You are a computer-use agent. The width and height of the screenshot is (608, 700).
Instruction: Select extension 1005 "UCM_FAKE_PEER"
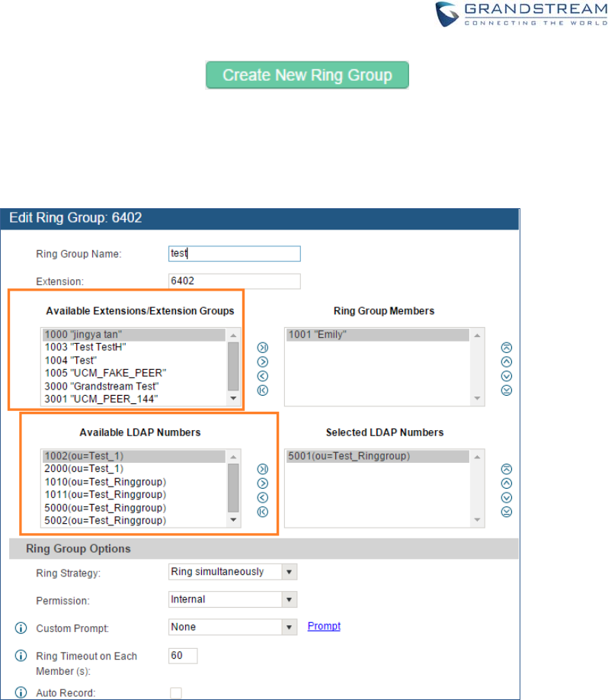click(134, 373)
